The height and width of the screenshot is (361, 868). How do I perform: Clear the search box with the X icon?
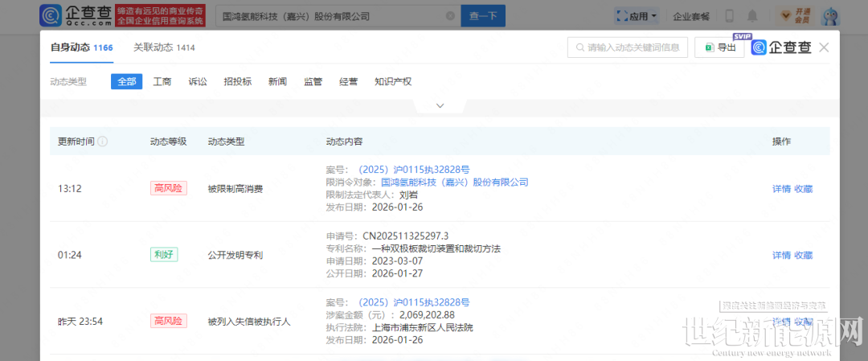pos(450,15)
